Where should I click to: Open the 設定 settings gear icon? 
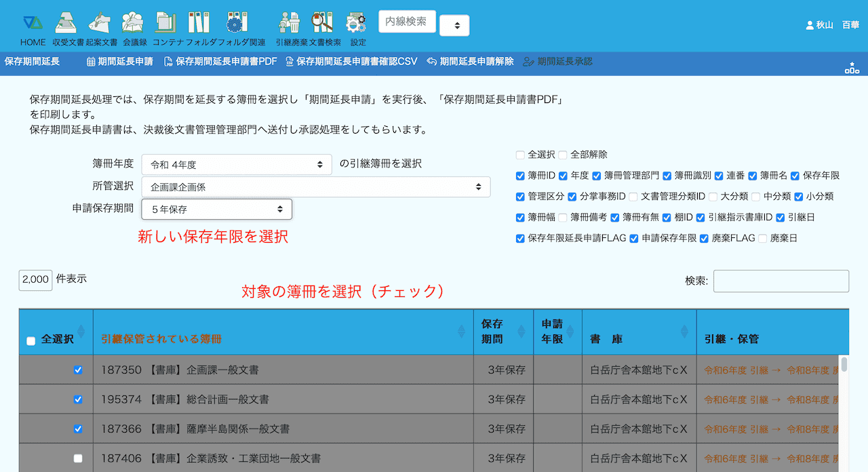coord(356,23)
